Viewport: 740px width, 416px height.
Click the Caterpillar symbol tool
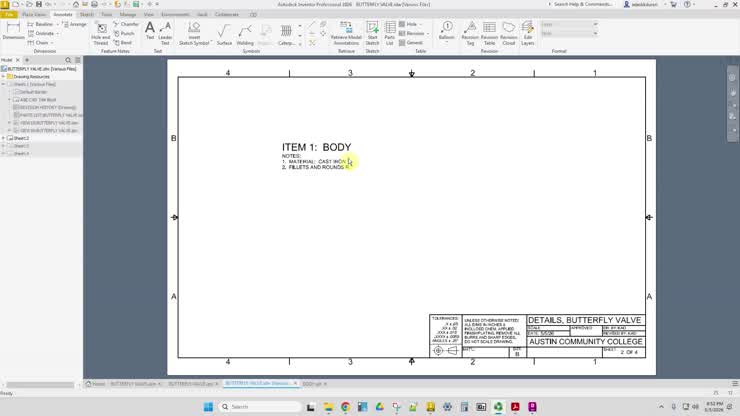coord(286,34)
